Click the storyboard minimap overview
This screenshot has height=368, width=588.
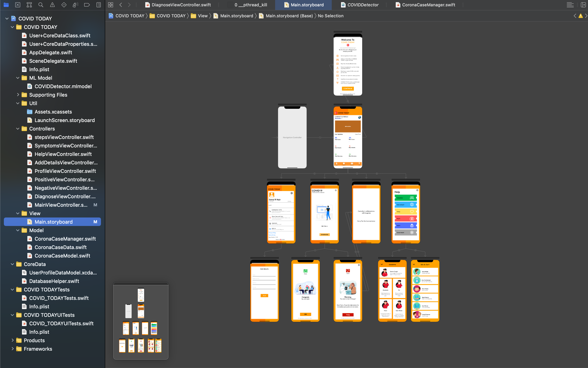[x=141, y=321]
